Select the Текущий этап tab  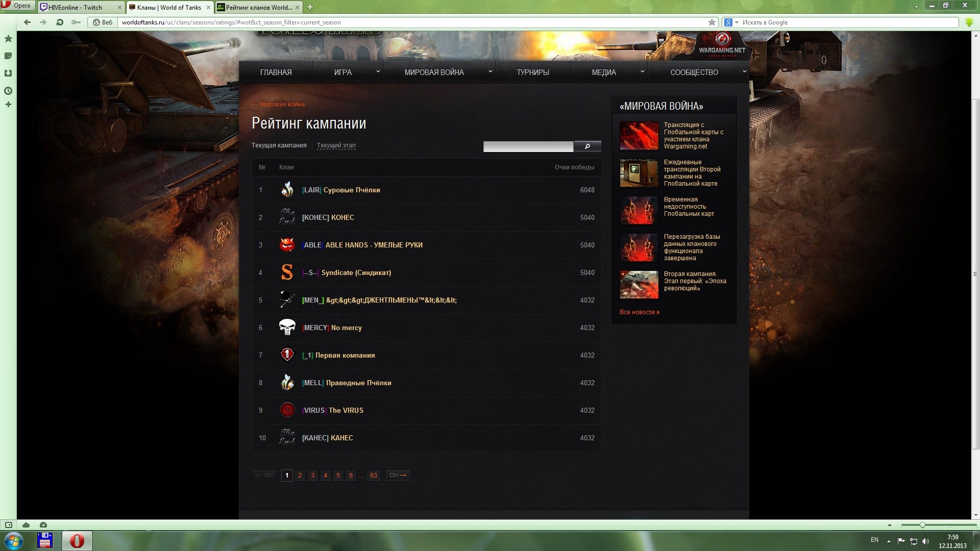point(336,145)
